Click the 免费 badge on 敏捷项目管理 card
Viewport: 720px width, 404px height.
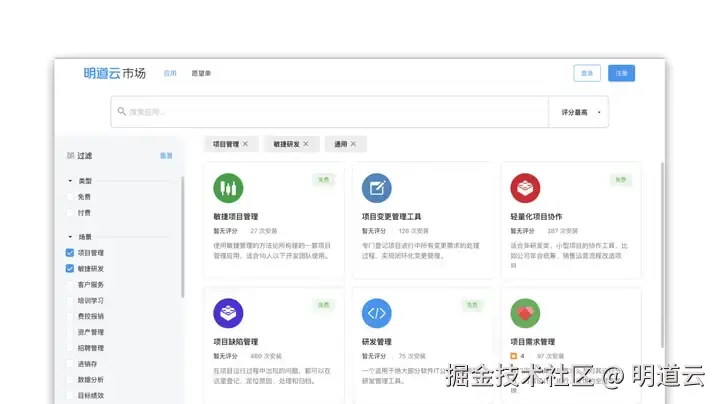pos(324,180)
